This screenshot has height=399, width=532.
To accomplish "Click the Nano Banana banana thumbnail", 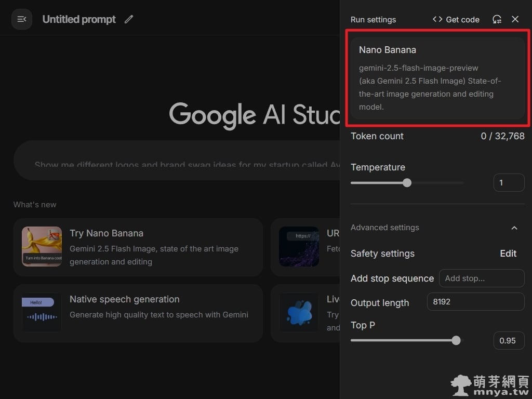I will (42, 246).
